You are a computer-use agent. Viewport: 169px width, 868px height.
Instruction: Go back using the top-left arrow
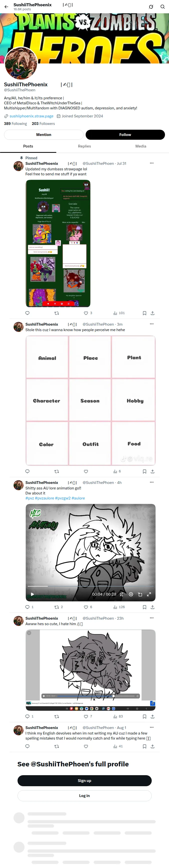point(6,7)
